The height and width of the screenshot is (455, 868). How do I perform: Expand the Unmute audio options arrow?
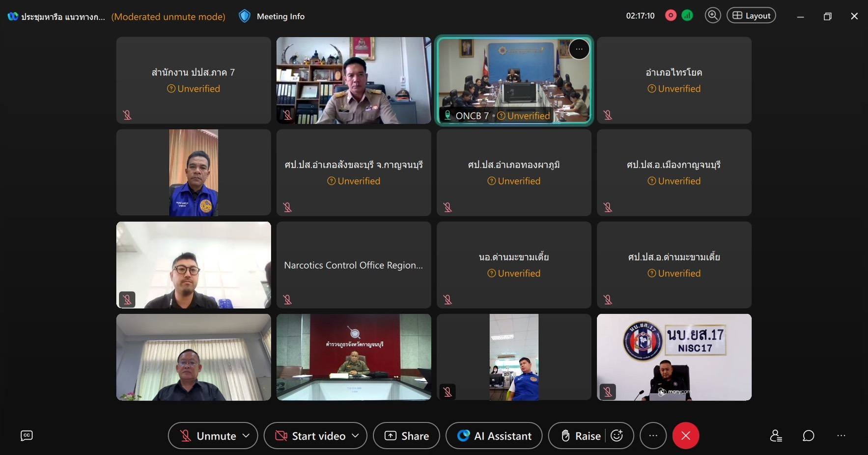(x=246, y=435)
